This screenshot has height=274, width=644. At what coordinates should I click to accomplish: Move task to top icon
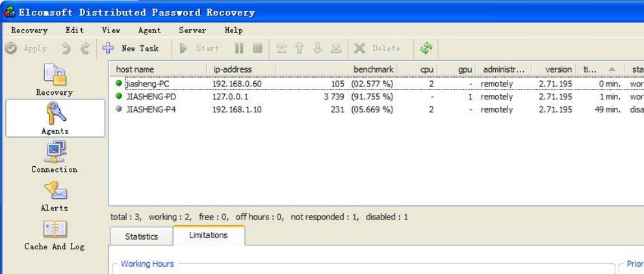pyautogui.click(x=281, y=49)
